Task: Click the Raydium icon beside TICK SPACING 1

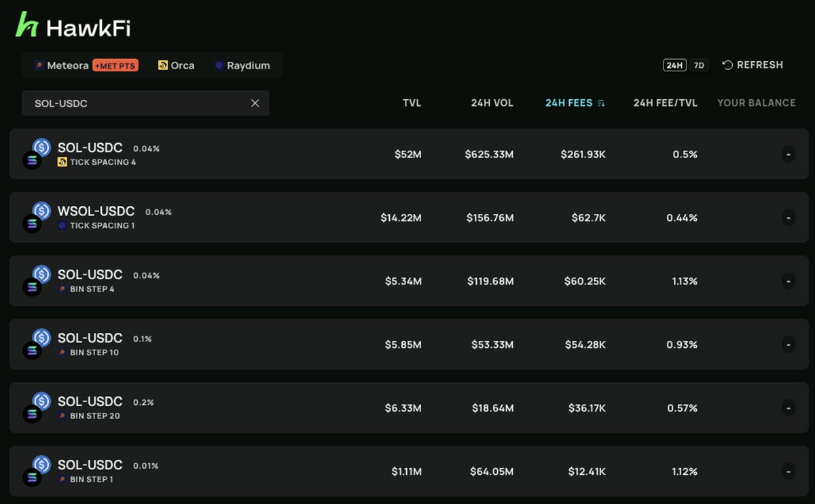Action: coord(62,226)
